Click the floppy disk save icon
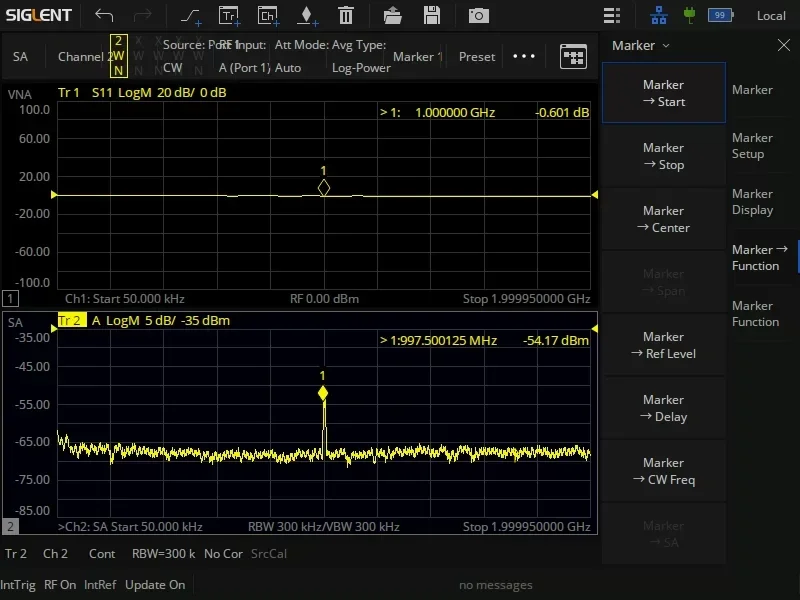Screen dimensions: 800x600 pos(432,15)
